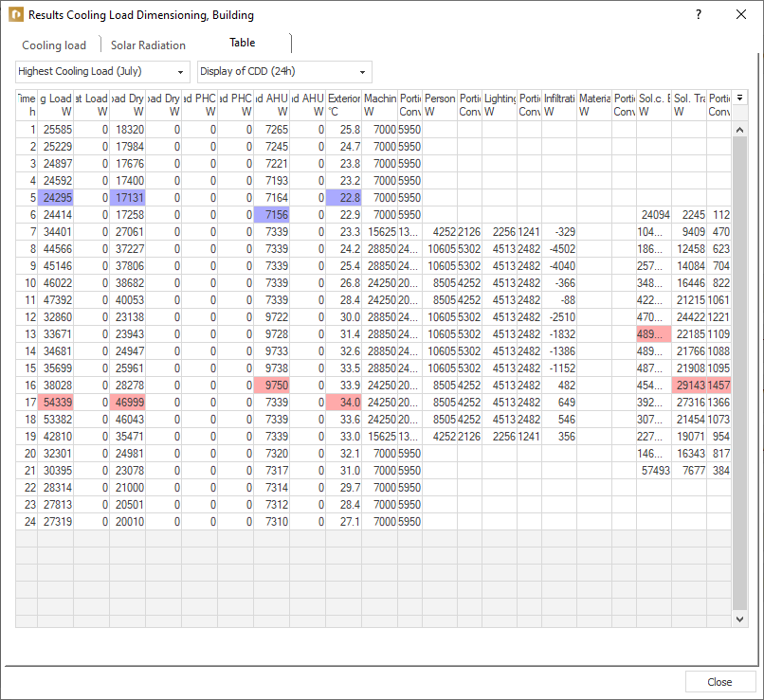The image size is (764, 700).
Task: Click the cell 18320 in hour 1
Action: (x=128, y=130)
